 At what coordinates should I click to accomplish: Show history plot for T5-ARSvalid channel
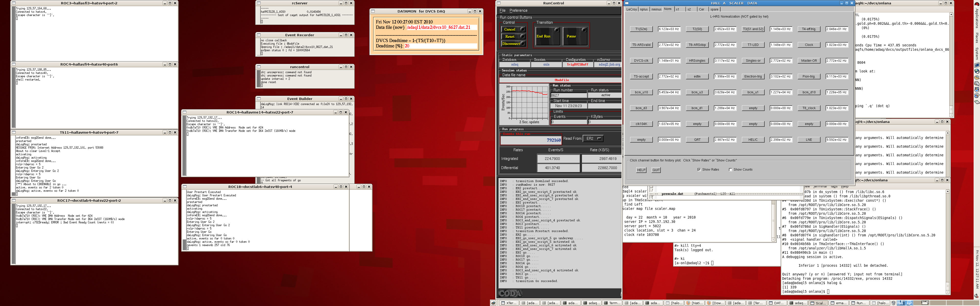pos(641,45)
